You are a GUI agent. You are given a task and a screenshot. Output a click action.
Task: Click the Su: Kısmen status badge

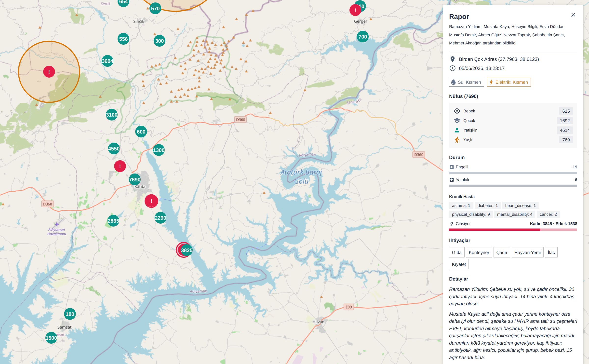click(x=466, y=82)
